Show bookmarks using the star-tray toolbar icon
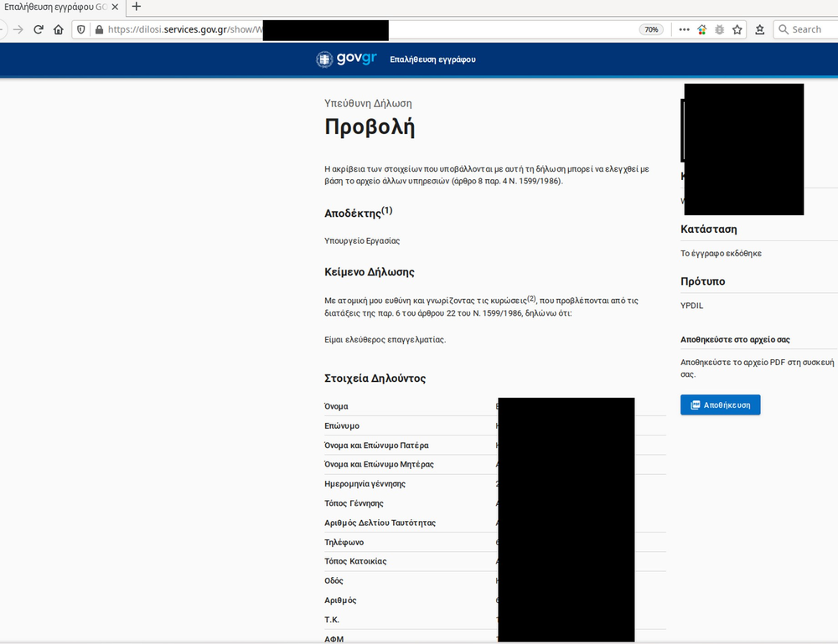Screen dimensions: 838x644 pyautogui.click(x=760, y=29)
